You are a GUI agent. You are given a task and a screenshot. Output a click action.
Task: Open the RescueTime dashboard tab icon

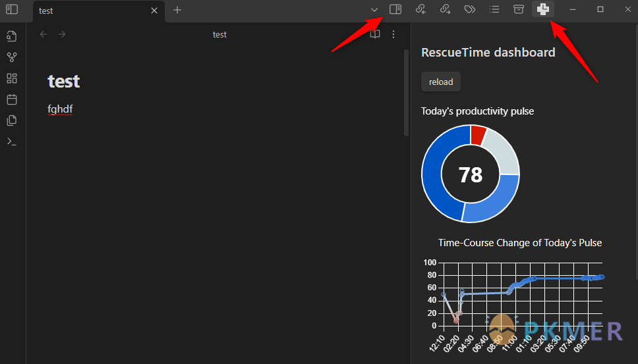coord(542,9)
